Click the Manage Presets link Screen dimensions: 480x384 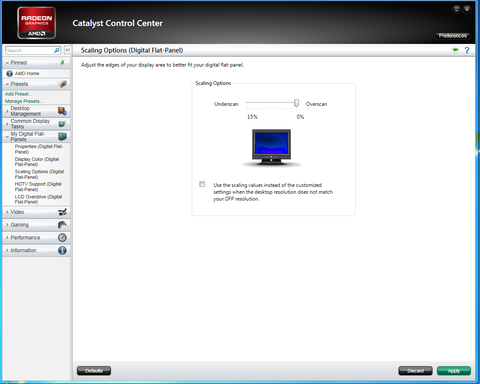point(24,101)
